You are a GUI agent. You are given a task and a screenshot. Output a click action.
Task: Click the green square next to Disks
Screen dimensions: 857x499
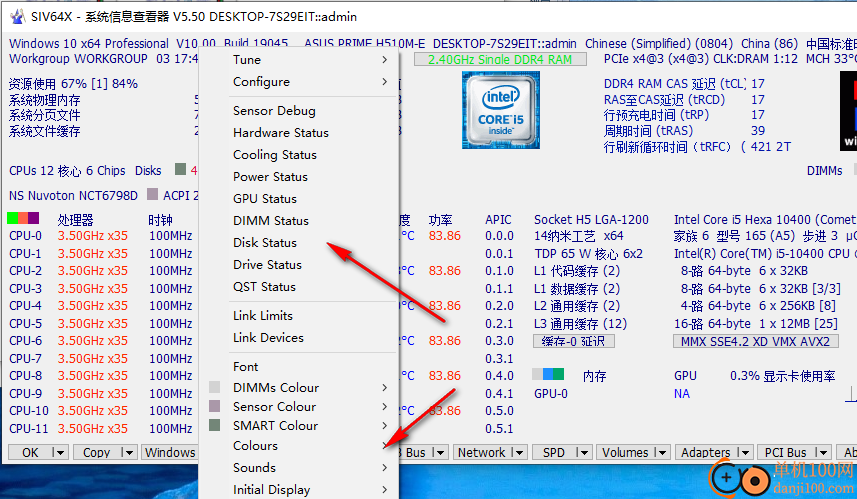tap(180, 169)
